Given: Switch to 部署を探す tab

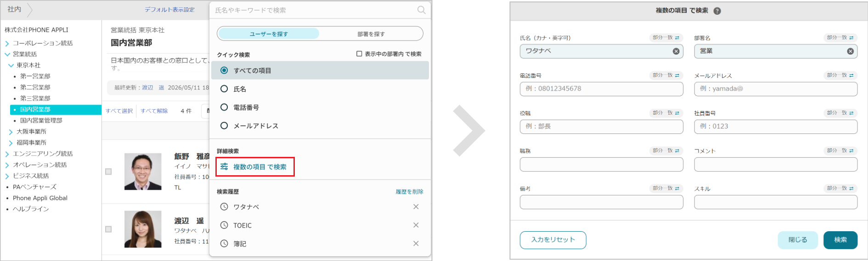Looking at the screenshot, I should point(371,33).
